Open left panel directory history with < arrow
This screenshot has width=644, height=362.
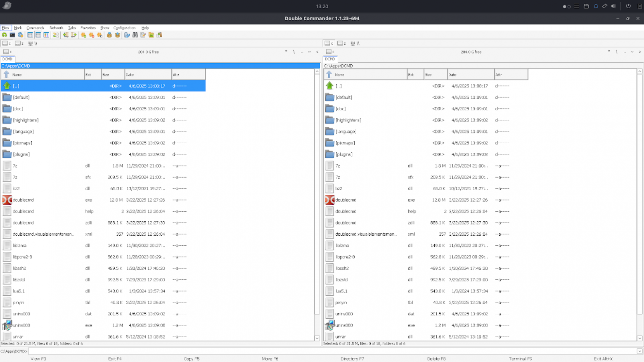(x=317, y=52)
